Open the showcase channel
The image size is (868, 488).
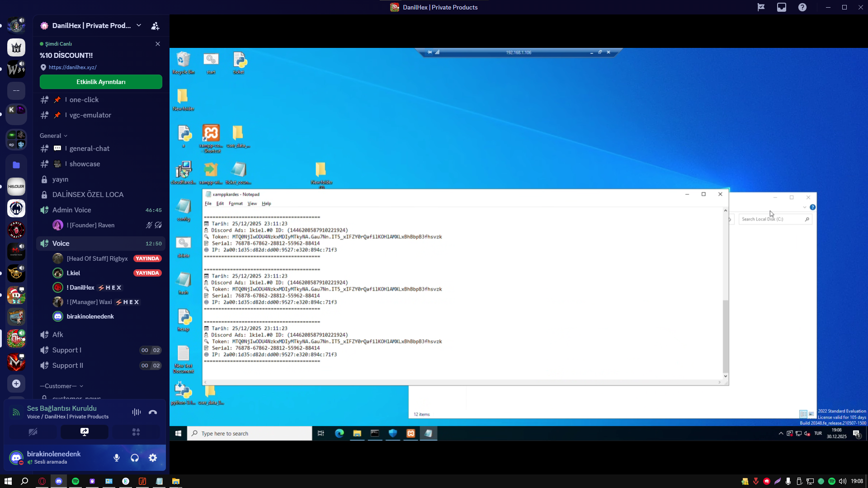point(101,164)
